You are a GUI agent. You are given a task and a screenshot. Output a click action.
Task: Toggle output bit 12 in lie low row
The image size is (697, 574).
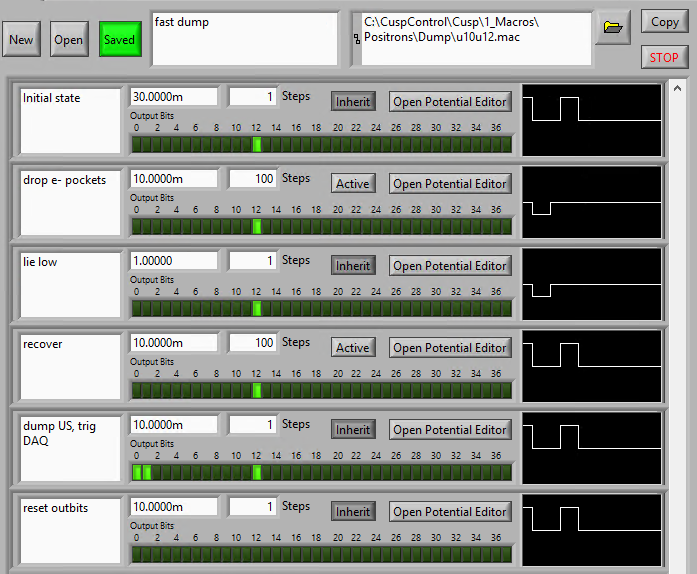click(x=256, y=309)
